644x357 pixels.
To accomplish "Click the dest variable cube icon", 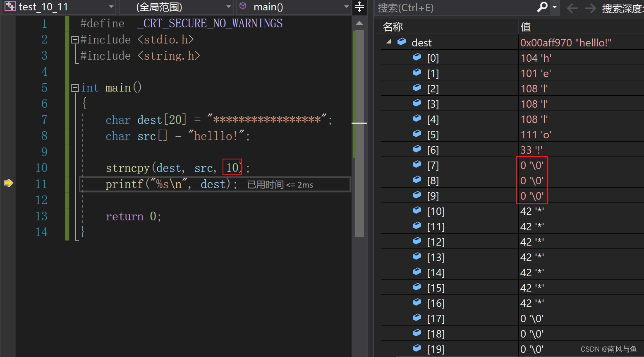I will (x=402, y=42).
